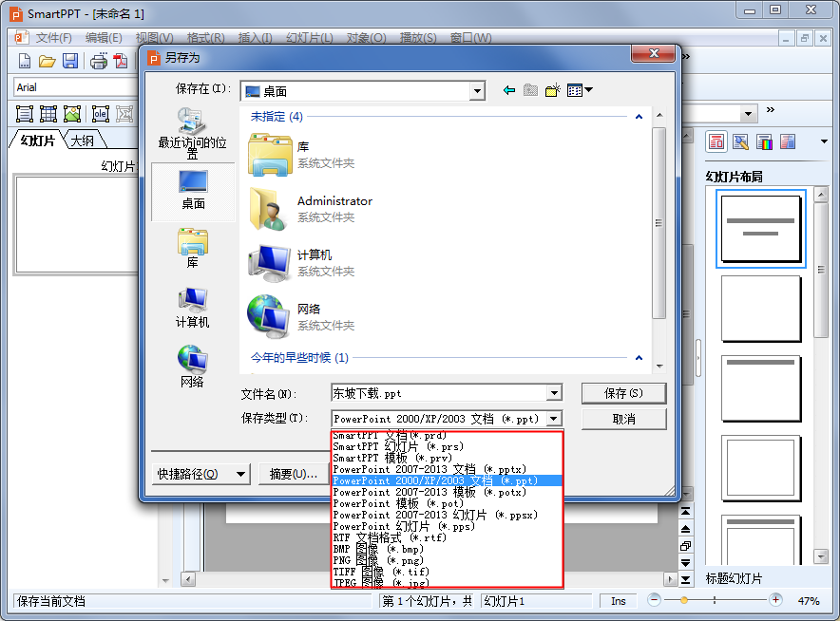Viewport: 840px width, 621px height.
Task: Click the Print toolbar icon
Action: tap(99, 61)
